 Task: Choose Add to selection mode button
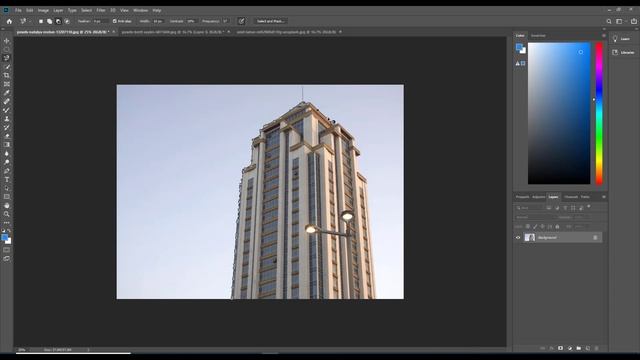(x=49, y=21)
